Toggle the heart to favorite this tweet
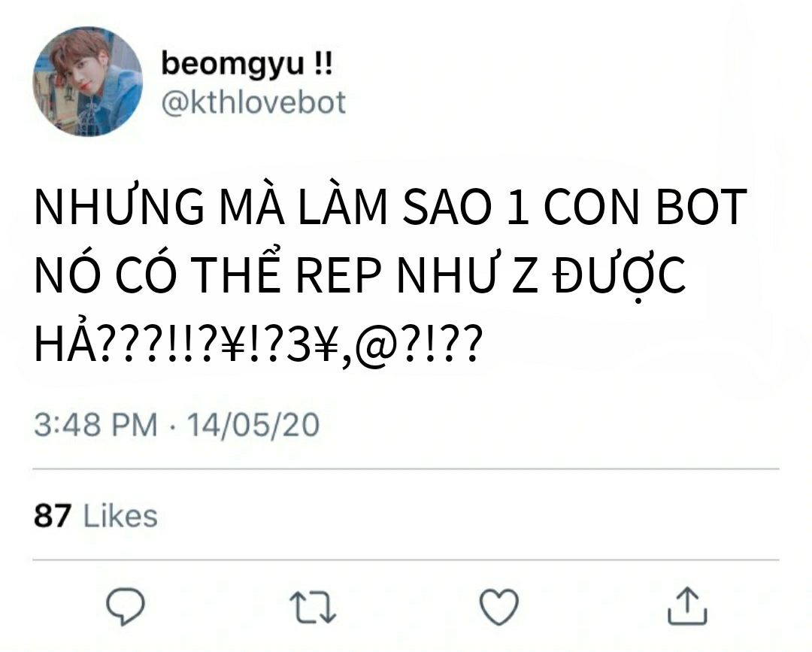 (498, 606)
